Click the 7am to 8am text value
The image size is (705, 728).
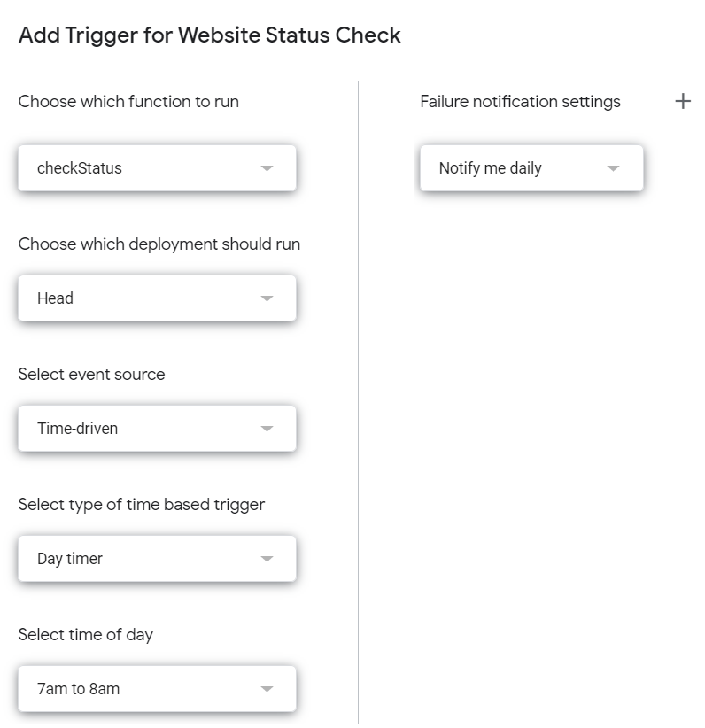pyautogui.click(x=78, y=689)
